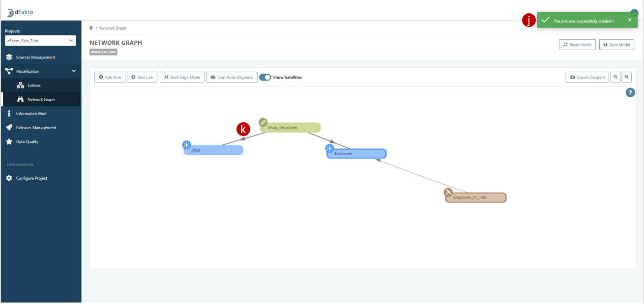This screenshot has width=644, height=304.
Task: Open the Projects dropdown dFakto_Cars_Tuto
Action: click(40, 41)
